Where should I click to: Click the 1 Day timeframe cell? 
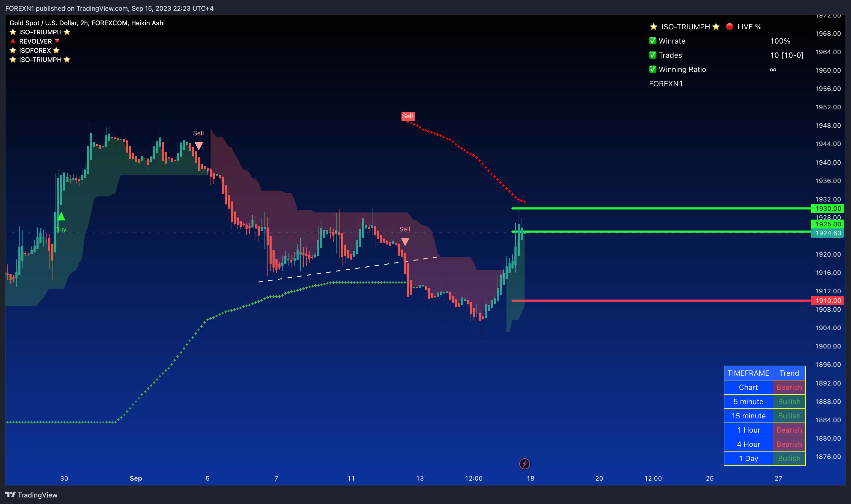tap(748, 458)
